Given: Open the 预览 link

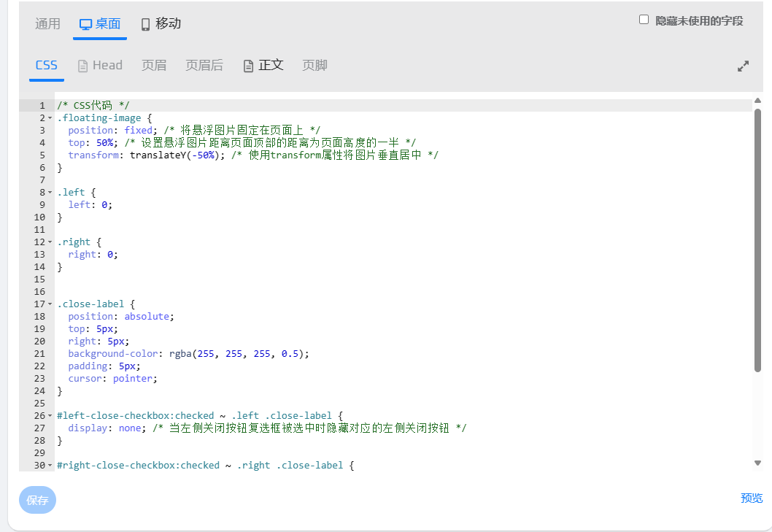Looking at the screenshot, I should pyautogui.click(x=751, y=498).
